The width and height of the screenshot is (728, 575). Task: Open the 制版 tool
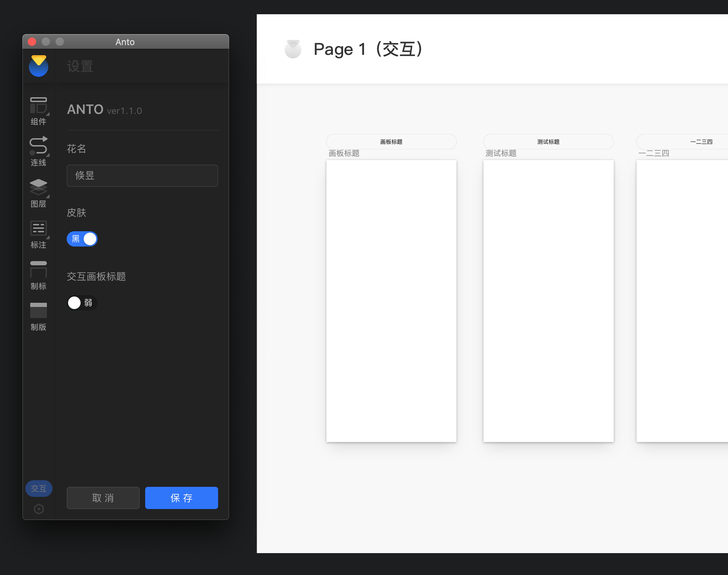coord(39,317)
